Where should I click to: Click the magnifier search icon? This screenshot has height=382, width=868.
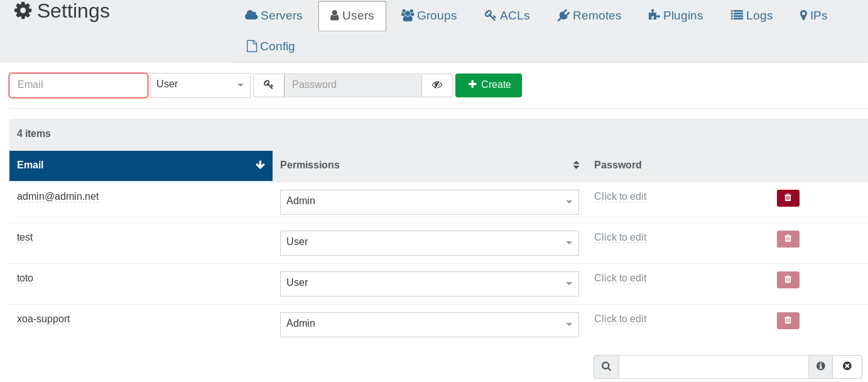[x=606, y=366]
